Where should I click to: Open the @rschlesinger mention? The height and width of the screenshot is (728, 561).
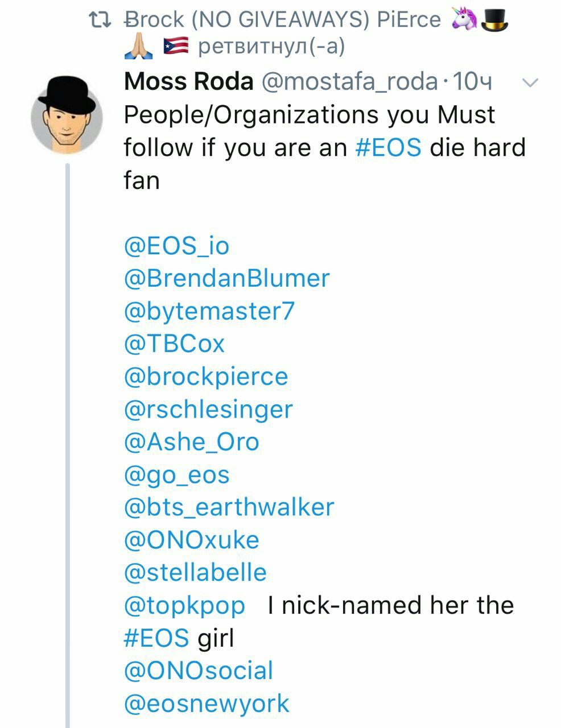(208, 409)
